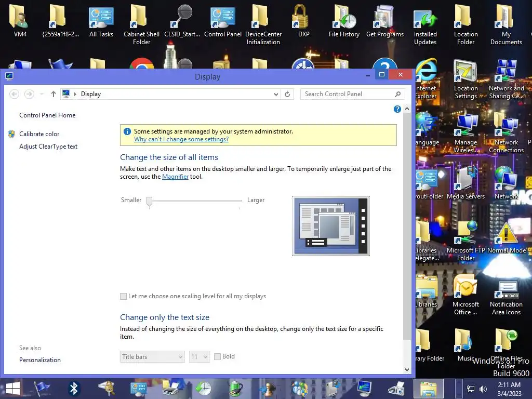Open the Cabinet Shell Folder icon
The height and width of the screenshot is (399, 532).
141,25
